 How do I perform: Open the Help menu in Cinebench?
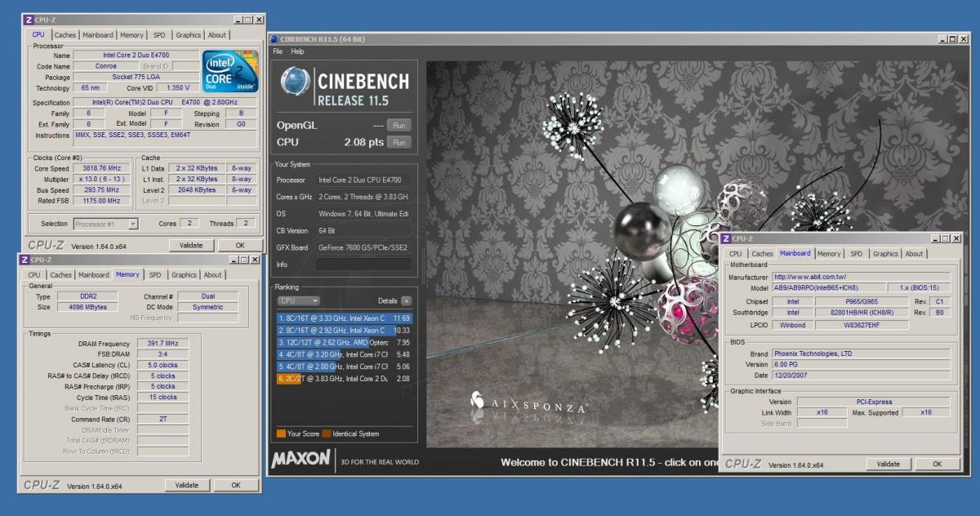(x=297, y=51)
